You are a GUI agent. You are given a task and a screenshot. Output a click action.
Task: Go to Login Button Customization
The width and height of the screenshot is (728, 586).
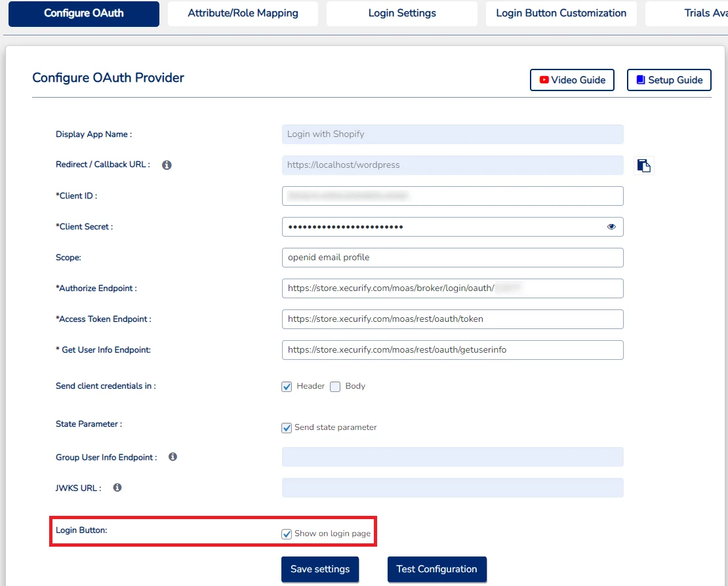click(x=561, y=13)
